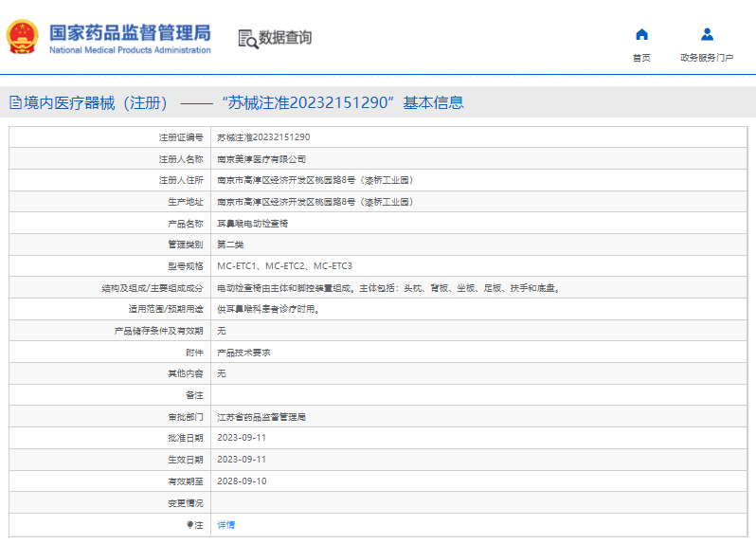This screenshot has width=756, height=544.
Task: Click the 审批部门 label
Action: pyautogui.click(x=186, y=417)
